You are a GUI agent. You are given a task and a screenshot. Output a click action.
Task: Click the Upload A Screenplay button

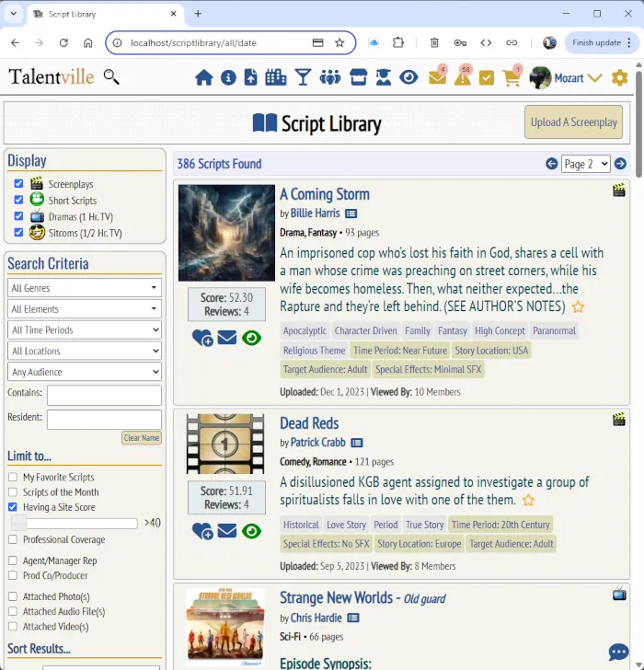click(x=573, y=122)
